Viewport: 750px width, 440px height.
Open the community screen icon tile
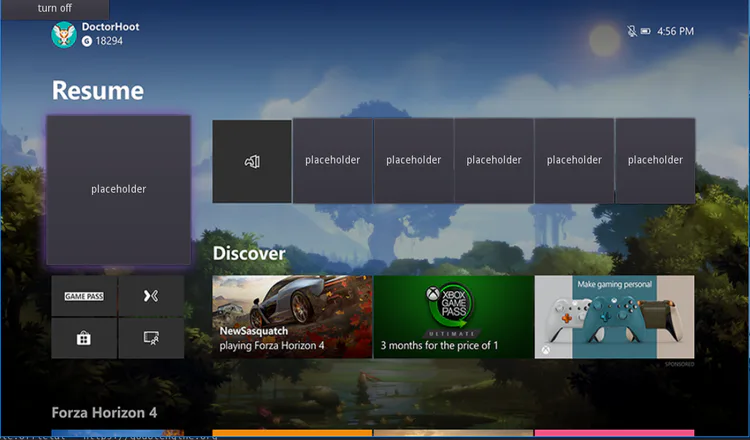[151, 338]
